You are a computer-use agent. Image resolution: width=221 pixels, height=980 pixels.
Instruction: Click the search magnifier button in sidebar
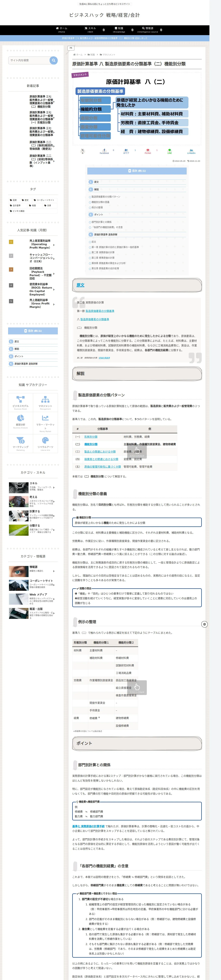(53, 60)
